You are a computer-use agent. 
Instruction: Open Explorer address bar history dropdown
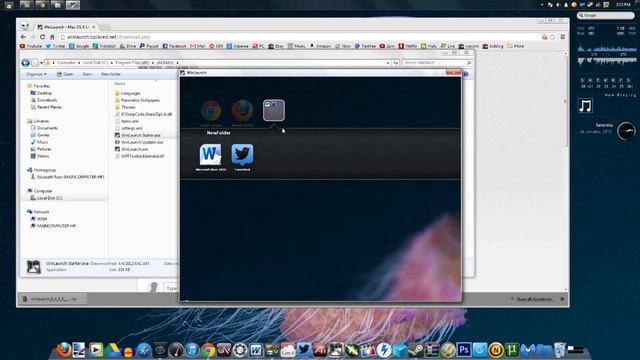pyautogui.click(x=388, y=63)
